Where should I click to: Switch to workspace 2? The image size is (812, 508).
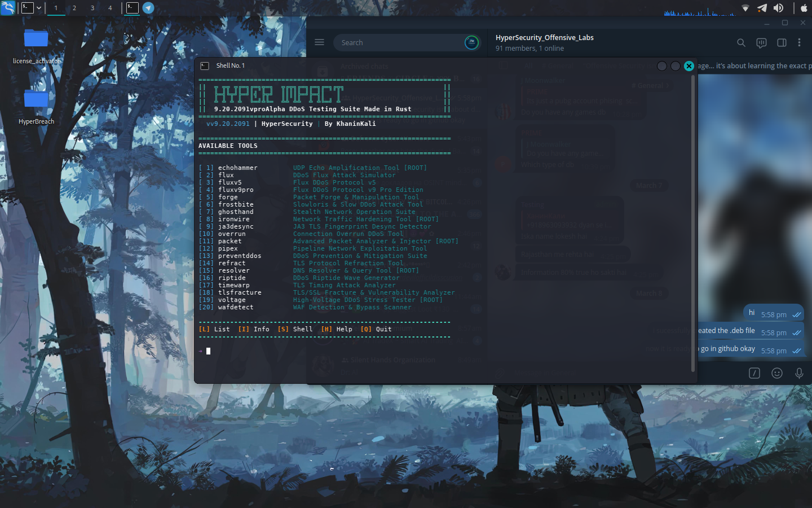click(74, 8)
